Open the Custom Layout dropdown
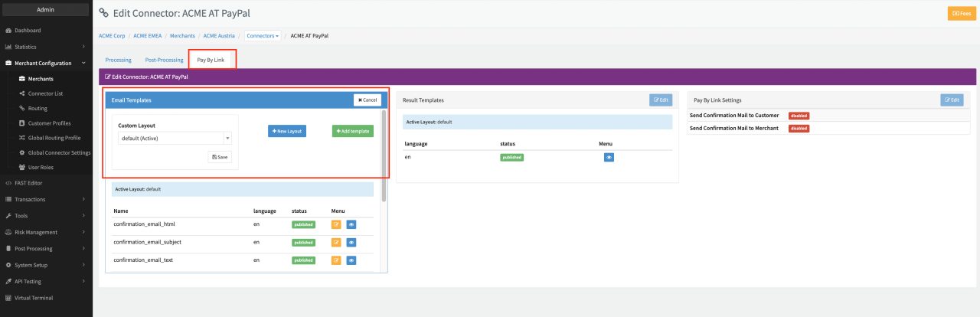 [x=175, y=139]
